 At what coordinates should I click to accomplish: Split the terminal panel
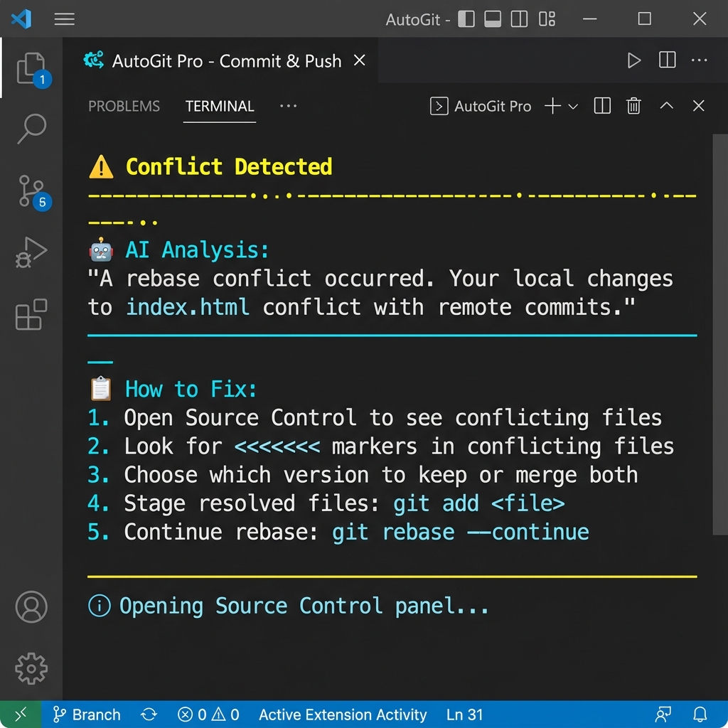click(x=601, y=106)
